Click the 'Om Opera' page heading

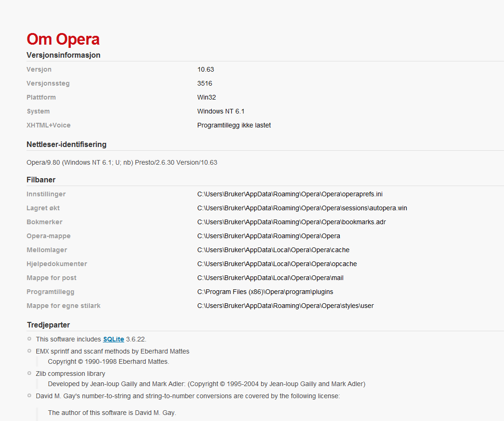(x=63, y=39)
